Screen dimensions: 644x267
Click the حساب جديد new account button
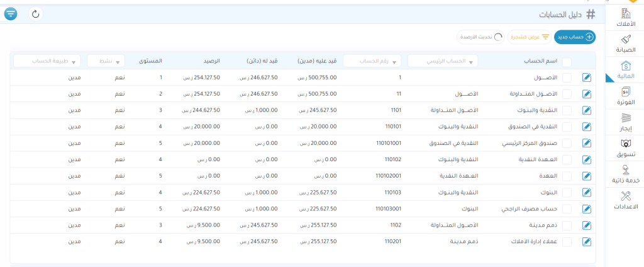tap(575, 37)
